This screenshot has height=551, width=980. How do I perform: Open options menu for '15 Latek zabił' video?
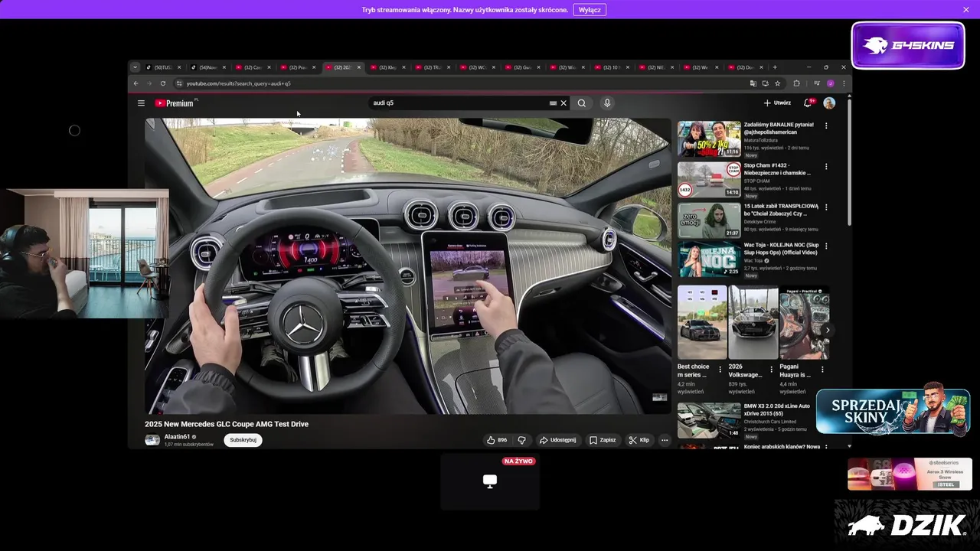point(825,207)
